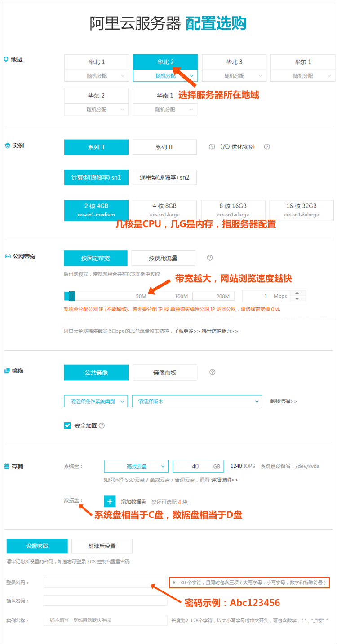Viewport: 337px width, 644px height.
Task: Open the zone dropdown under 华南 1
Action: tap(165, 110)
